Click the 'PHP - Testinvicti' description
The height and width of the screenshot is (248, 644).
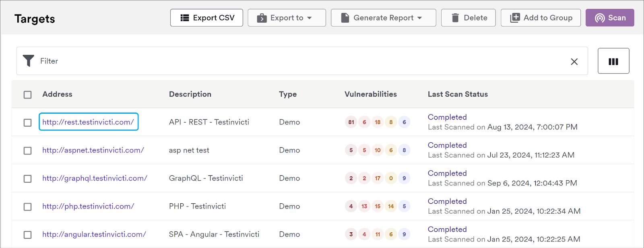(197, 206)
